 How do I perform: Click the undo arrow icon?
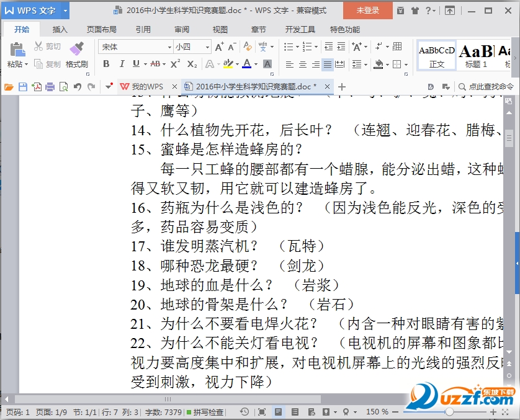(78, 87)
